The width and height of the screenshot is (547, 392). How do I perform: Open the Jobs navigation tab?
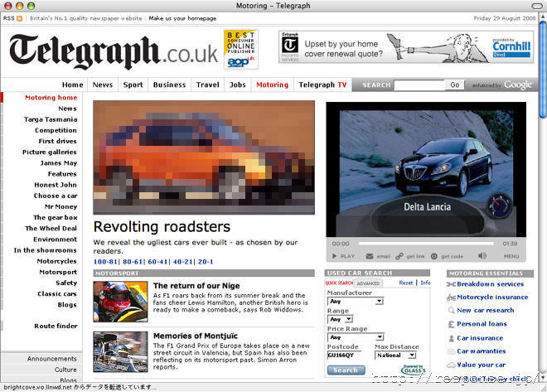click(238, 85)
